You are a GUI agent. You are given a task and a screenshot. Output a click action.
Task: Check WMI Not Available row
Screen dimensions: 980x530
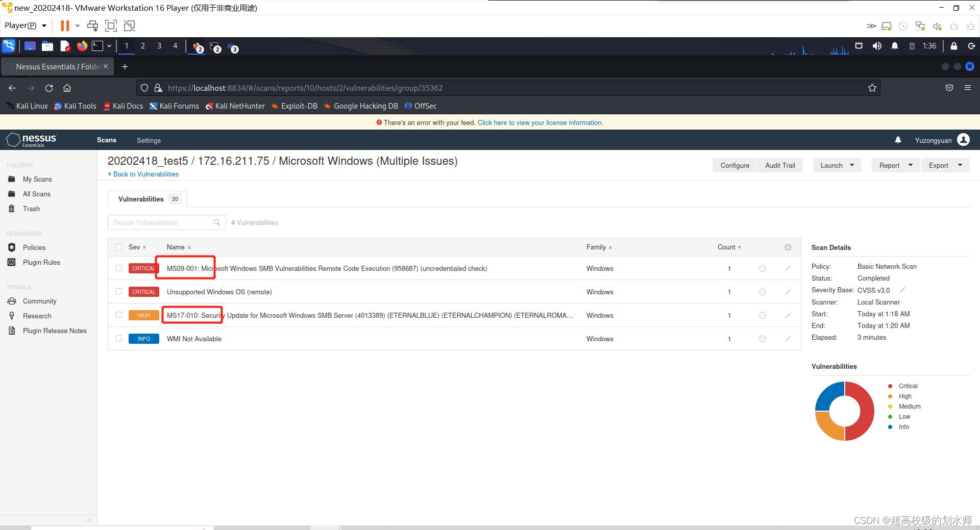coord(119,338)
